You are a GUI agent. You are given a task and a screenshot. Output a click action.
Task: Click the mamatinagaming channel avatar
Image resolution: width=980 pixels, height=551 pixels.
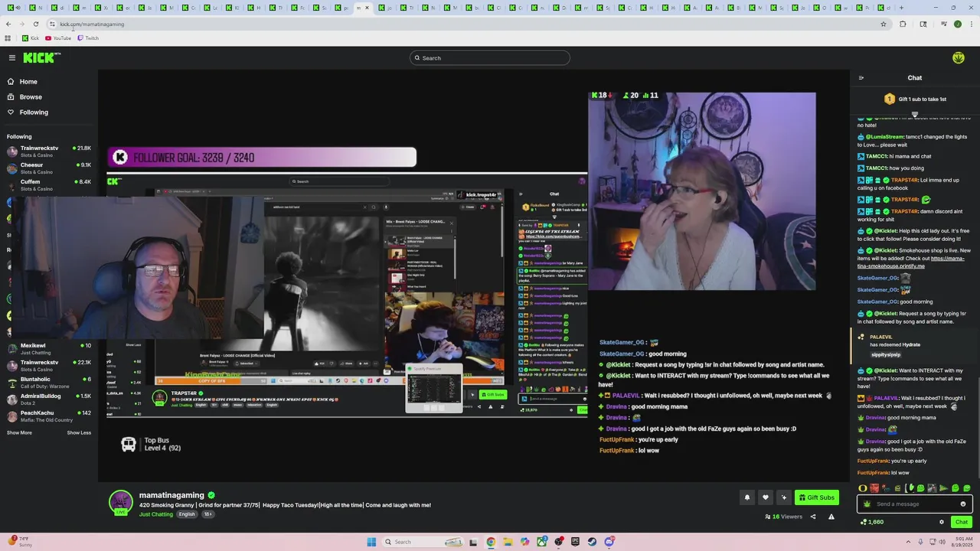coord(120,502)
